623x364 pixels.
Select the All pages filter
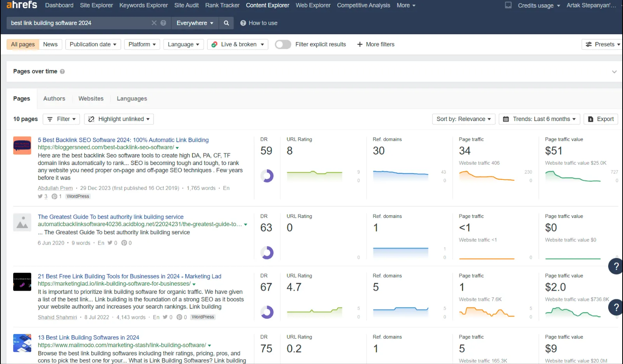23,44
